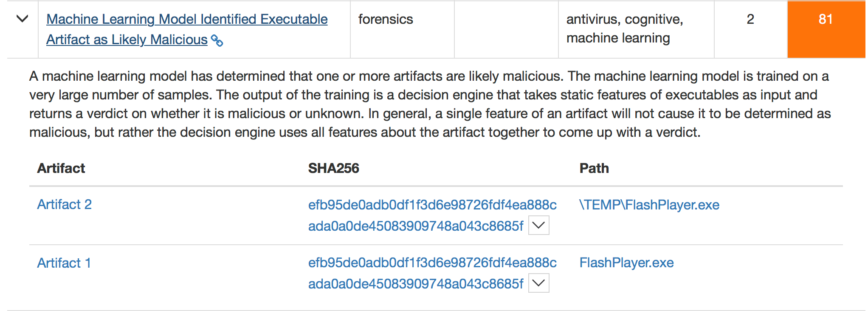Sort by the SHA256 column header

[333, 168]
